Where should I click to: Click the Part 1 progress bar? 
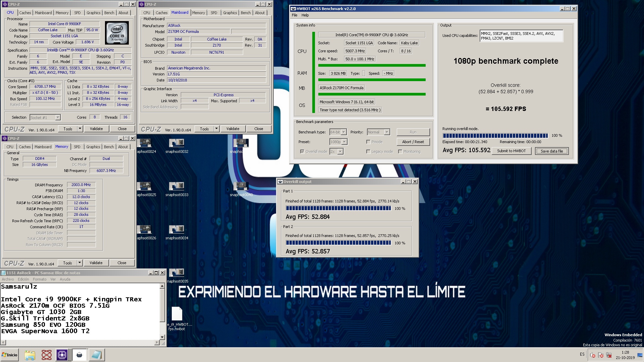[x=338, y=208]
